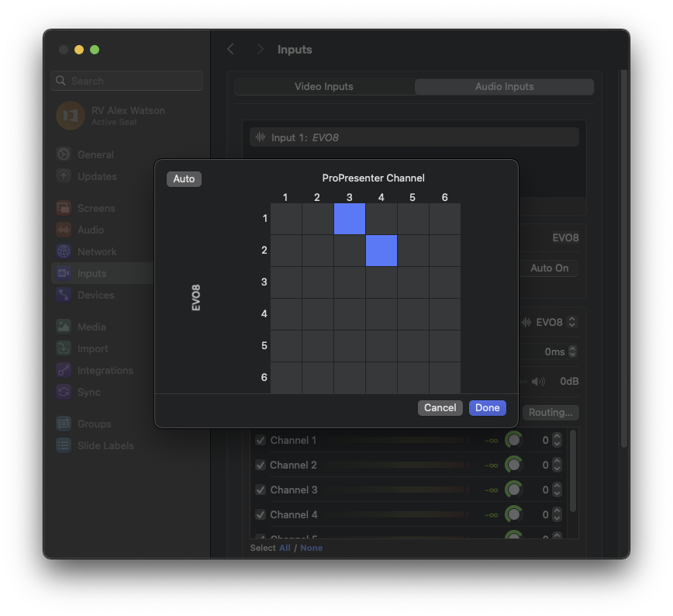Go forward with the right chevron arrow
Screen dimensions: 673x616
pyautogui.click(x=260, y=50)
